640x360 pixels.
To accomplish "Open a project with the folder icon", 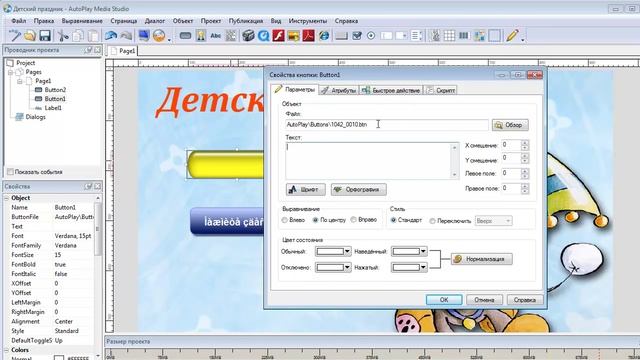I will [x=29, y=36].
